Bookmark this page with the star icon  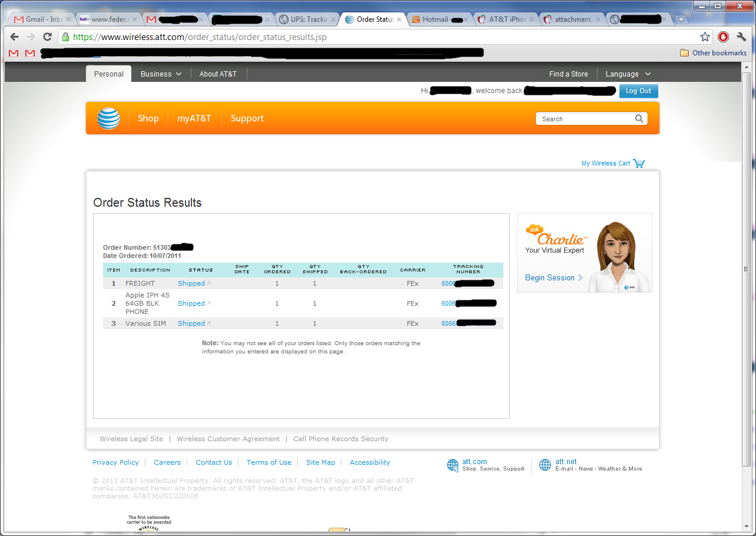pyautogui.click(x=705, y=37)
